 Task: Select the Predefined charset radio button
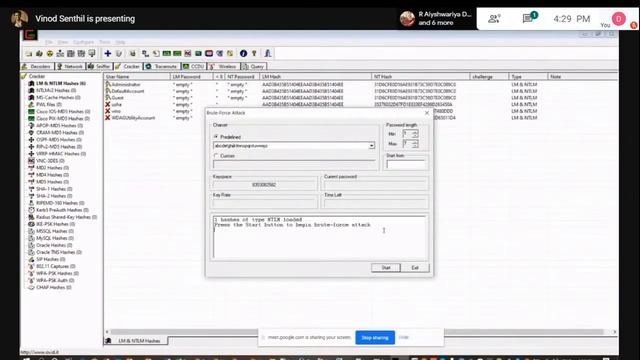point(216,137)
